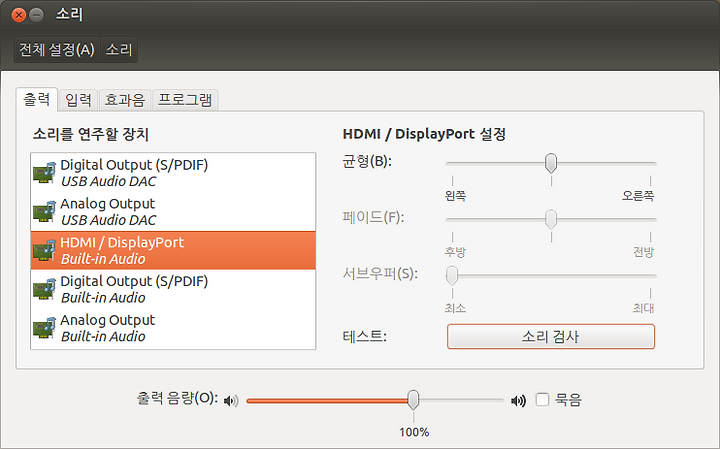Select Digital Output (S/PDIF) USB Audio DAC

[x=173, y=173]
